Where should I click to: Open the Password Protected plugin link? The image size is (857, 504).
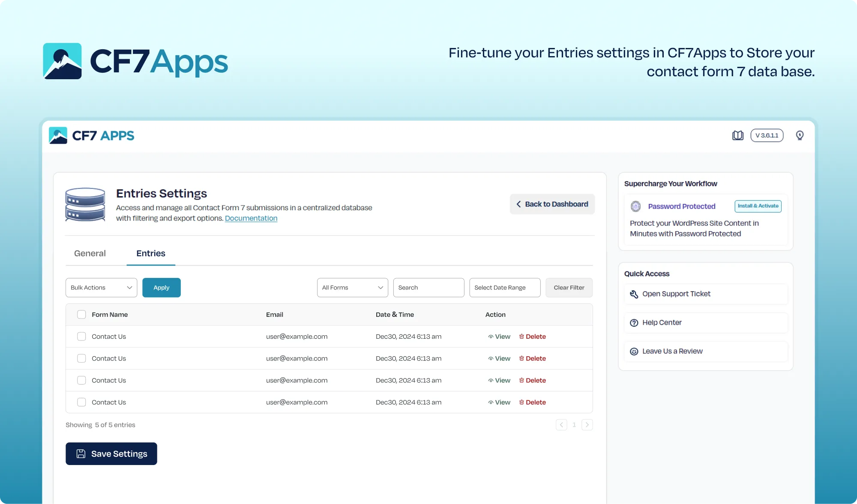[x=682, y=206]
